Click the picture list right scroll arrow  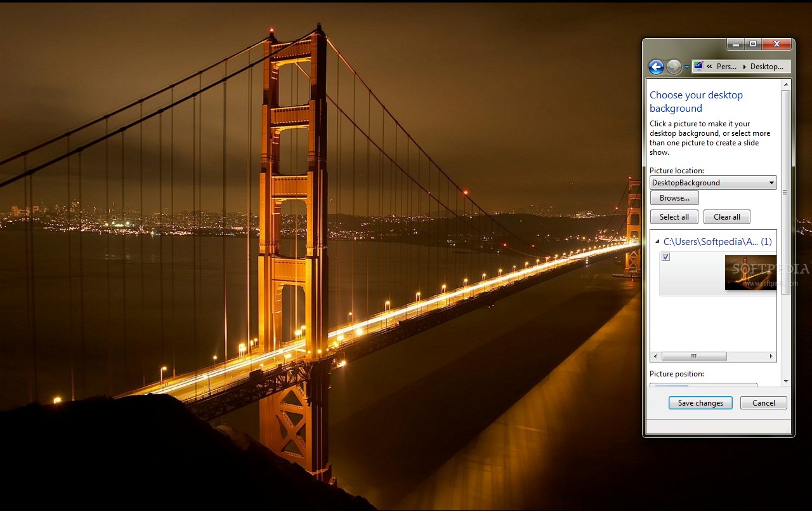click(771, 357)
